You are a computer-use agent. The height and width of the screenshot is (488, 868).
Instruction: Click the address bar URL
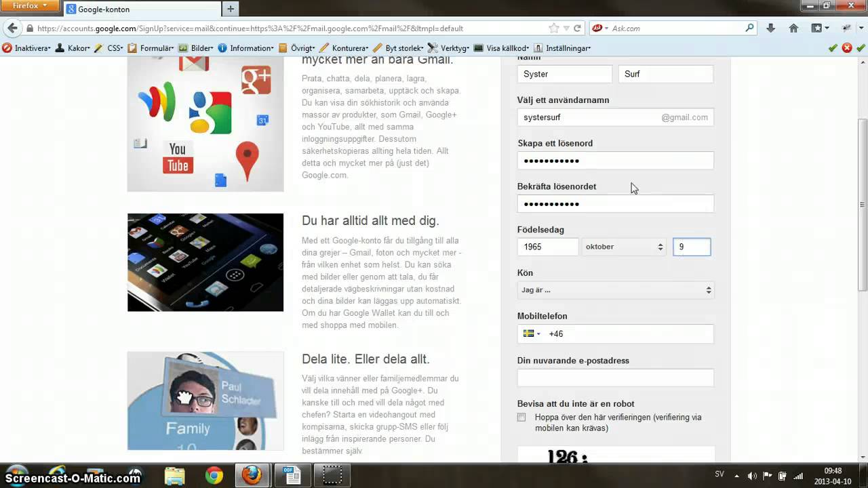pos(250,28)
